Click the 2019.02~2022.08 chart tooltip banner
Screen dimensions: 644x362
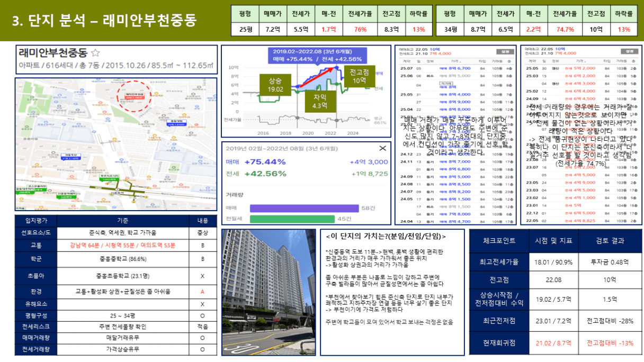pos(317,55)
